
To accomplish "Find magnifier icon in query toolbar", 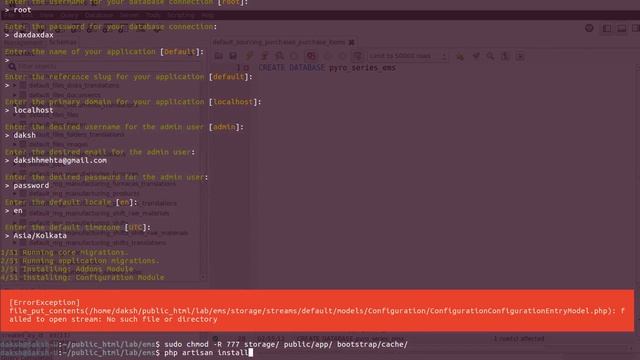I will point(490,56).
